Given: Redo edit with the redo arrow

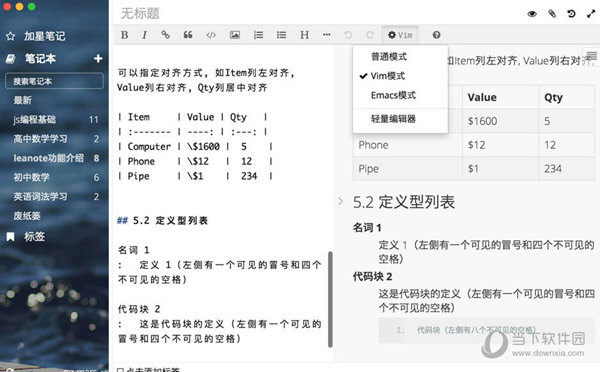Looking at the screenshot, I should 370,35.
